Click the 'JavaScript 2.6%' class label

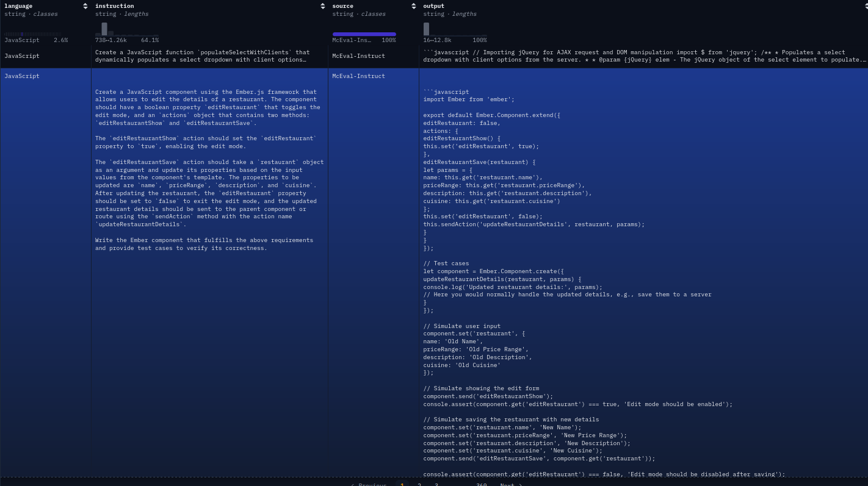[x=36, y=40]
